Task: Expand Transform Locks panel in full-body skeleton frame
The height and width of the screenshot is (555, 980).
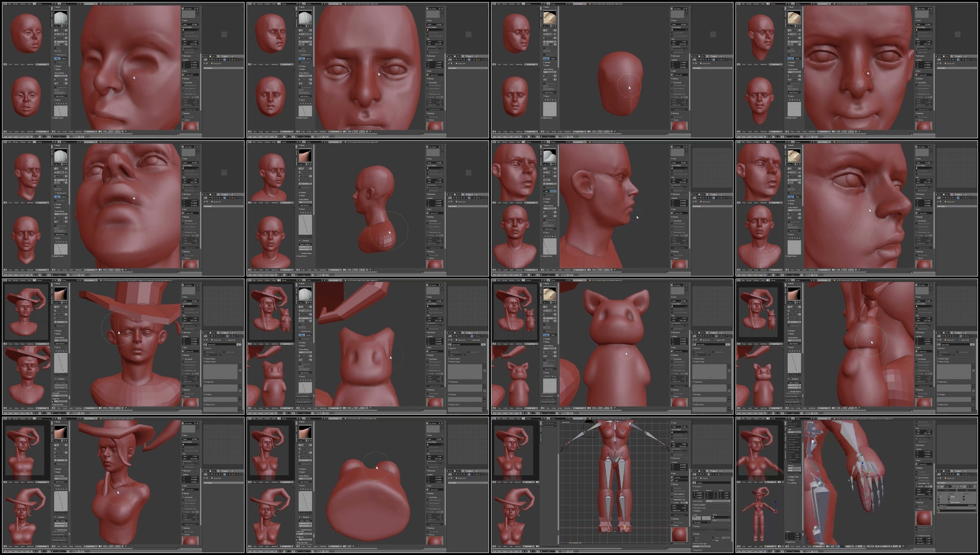Action: [x=700, y=508]
